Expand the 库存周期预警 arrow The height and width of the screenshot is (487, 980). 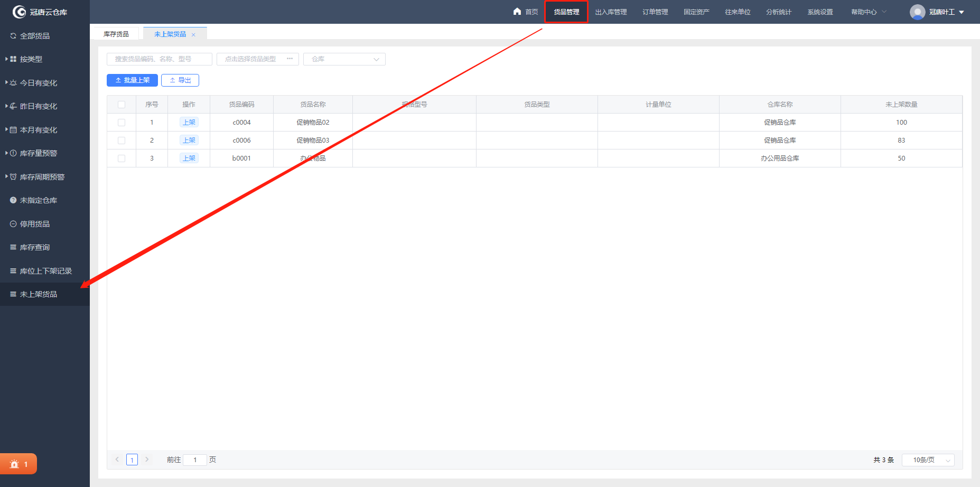point(6,176)
